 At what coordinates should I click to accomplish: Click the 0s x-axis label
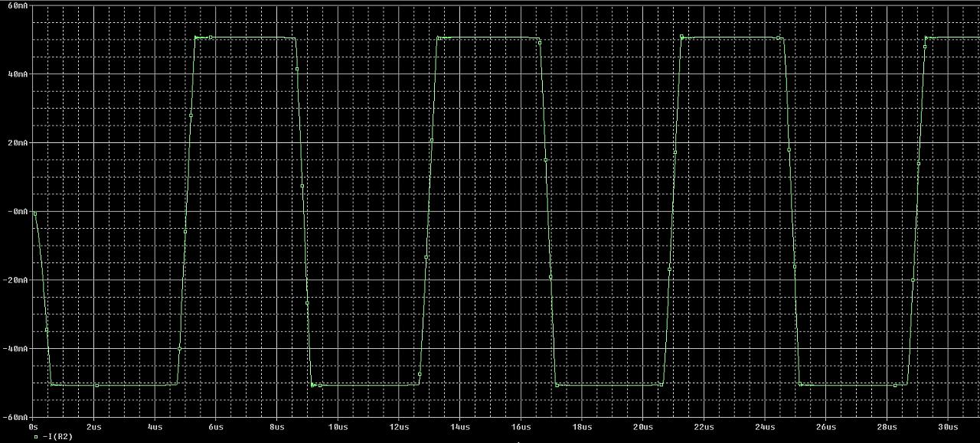click(33, 426)
